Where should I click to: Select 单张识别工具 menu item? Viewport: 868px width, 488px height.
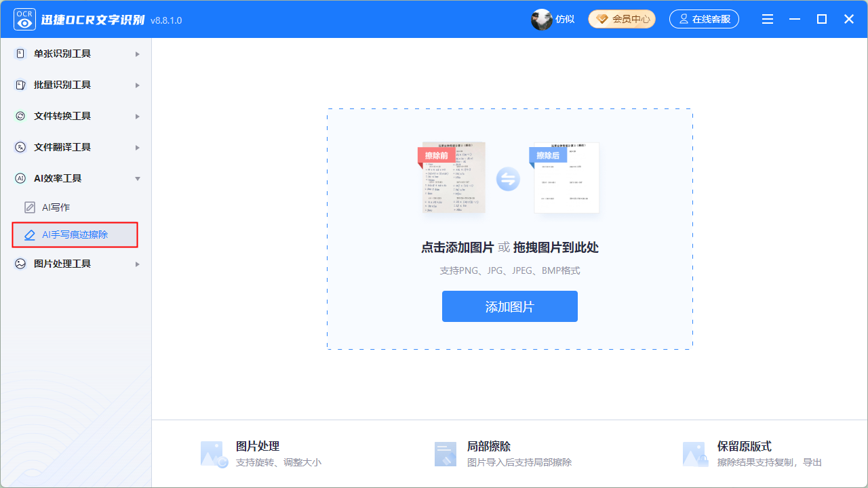(x=76, y=54)
